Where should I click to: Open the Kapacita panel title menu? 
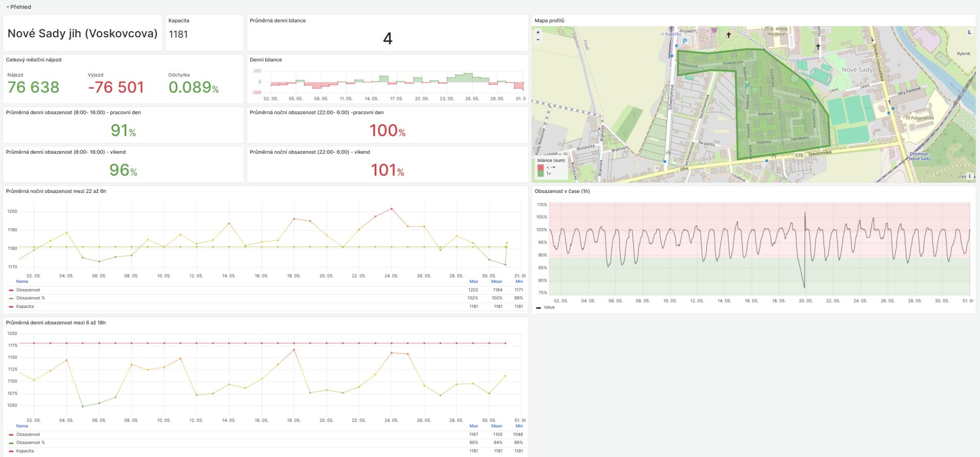pyautogui.click(x=179, y=20)
